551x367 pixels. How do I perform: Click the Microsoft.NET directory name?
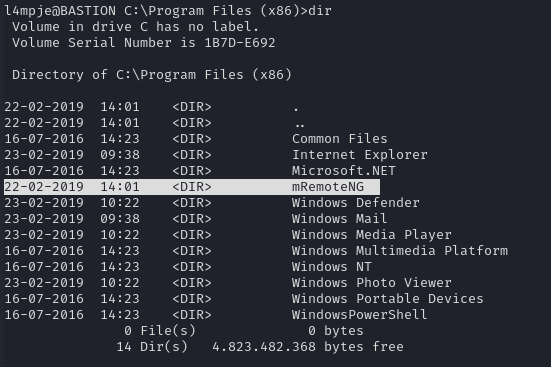pos(344,170)
